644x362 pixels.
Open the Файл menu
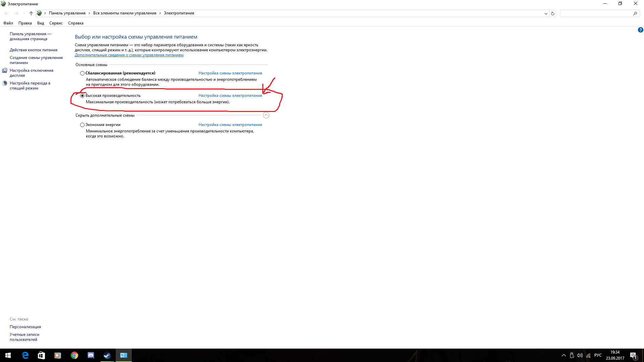[x=8, y=23]
